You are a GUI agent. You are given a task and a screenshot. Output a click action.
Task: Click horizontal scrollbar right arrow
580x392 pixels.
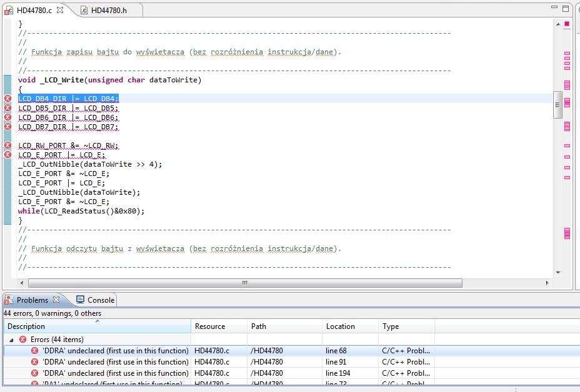pos(547,283)
